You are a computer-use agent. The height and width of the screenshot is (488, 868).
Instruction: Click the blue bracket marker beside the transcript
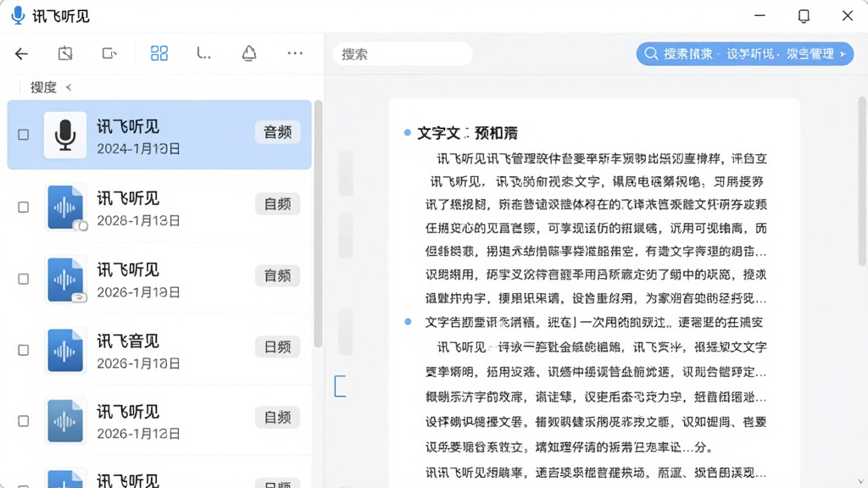(x=340, y=386)
